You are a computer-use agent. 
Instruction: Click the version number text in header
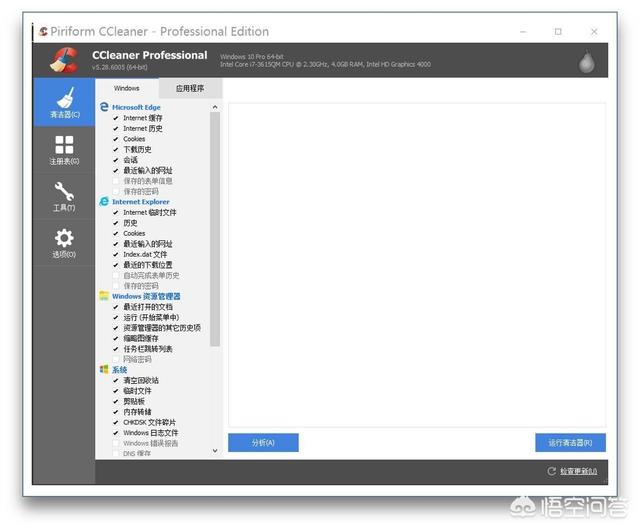pos(120,67)
